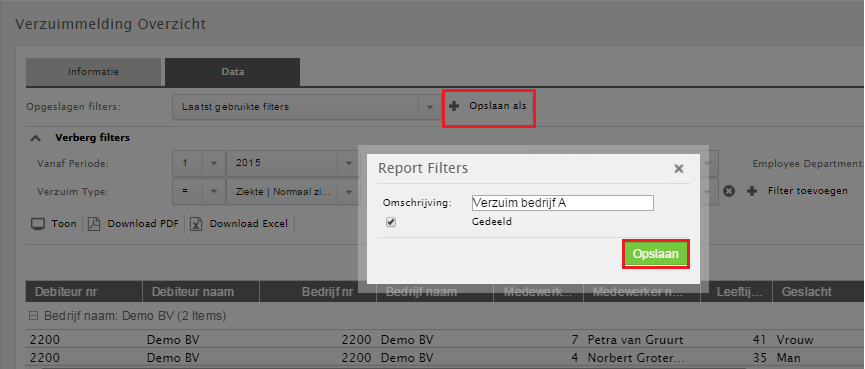Sort by Bedrijf nr column header
Viewport: 865px width, 369px height.
click(318, 291)
